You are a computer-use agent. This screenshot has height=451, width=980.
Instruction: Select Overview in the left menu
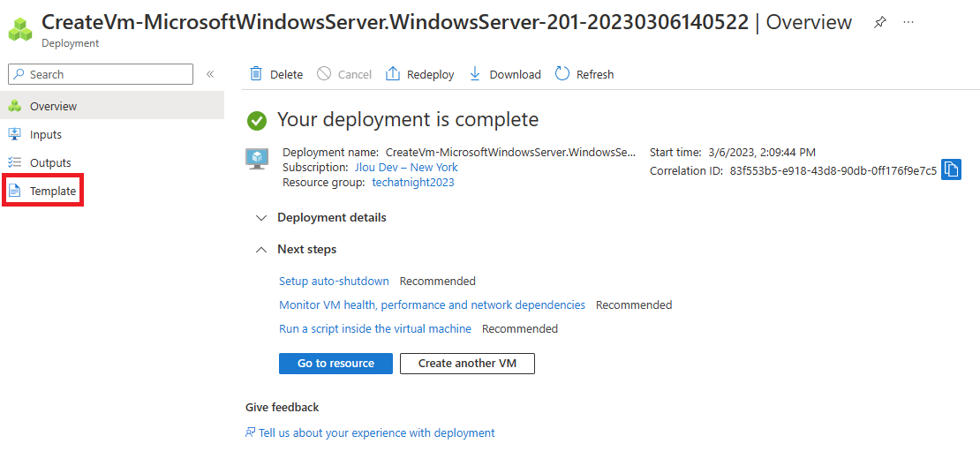pos(112,106)
